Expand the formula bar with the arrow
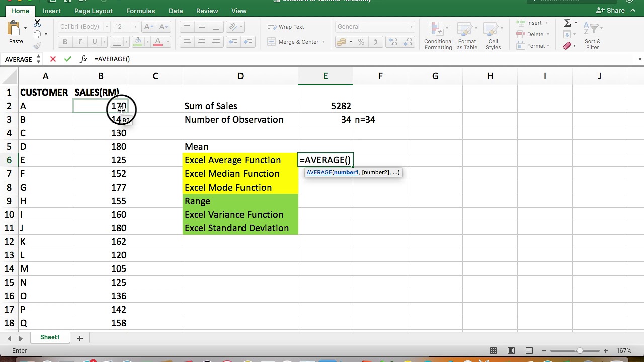644x362 pixels. [x=640, y=59]
